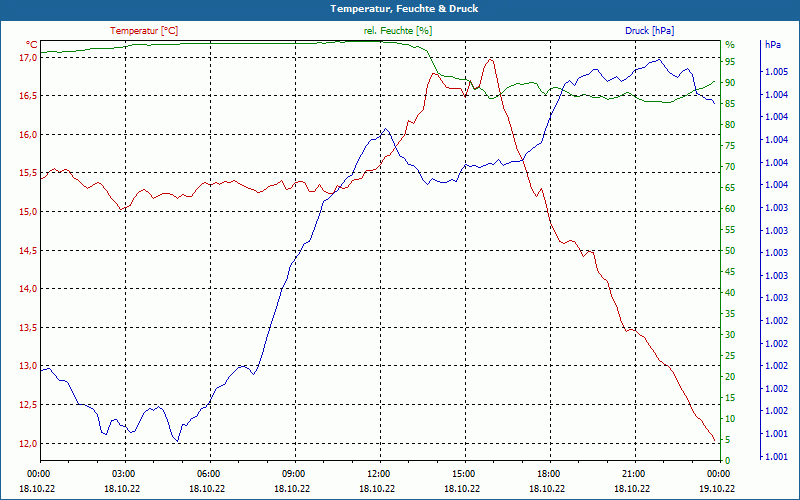Click the 12,0 temperature axis value
800x500 pixels.
pos(28,443)
